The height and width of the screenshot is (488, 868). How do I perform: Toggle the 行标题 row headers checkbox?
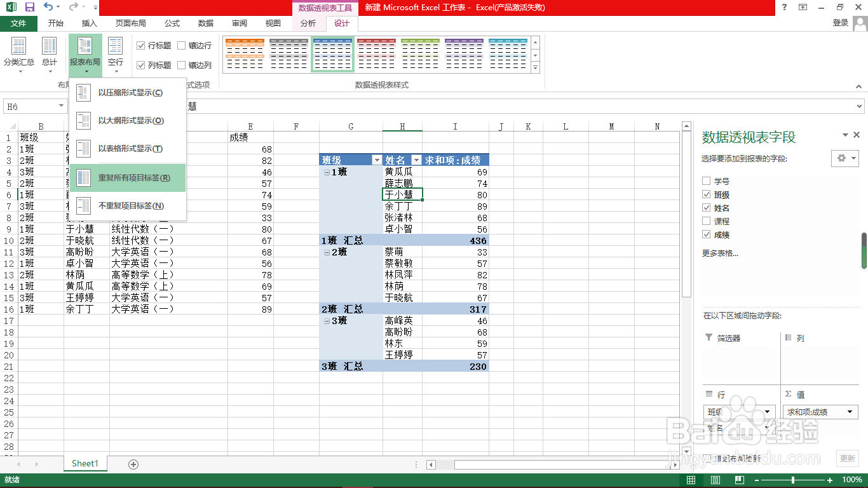tap(141, 46)
